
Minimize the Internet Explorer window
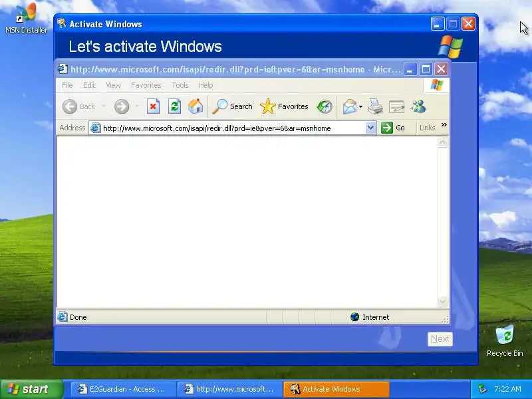click(410, 69)
